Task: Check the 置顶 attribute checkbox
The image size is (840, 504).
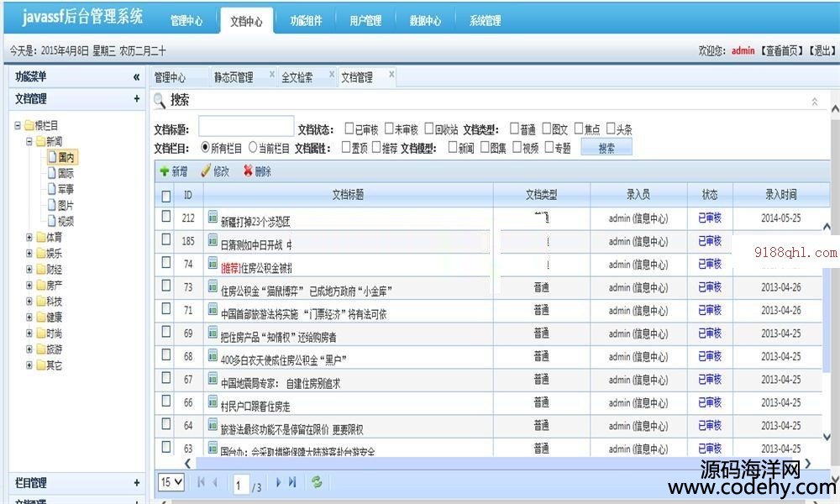Action: pos(346,147)
